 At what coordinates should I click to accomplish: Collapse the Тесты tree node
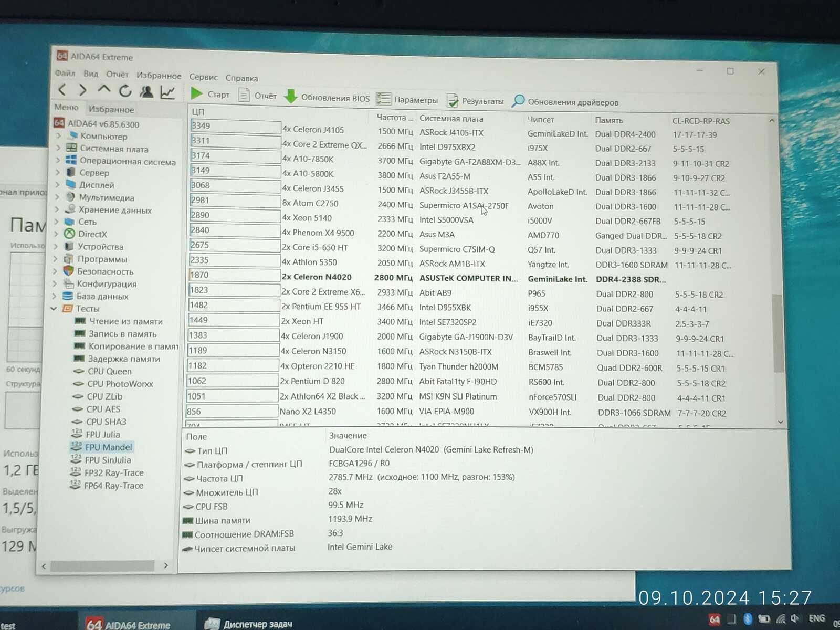(54, 309)
